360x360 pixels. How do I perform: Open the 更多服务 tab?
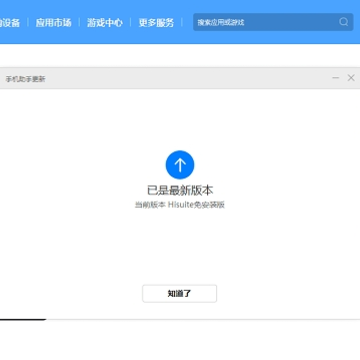[156, 23]
